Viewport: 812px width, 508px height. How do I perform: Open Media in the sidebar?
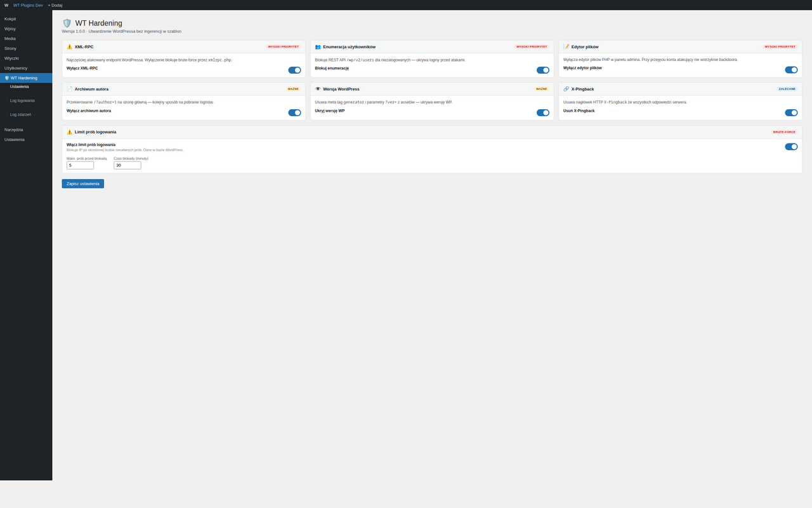click(x=26, y=39)
